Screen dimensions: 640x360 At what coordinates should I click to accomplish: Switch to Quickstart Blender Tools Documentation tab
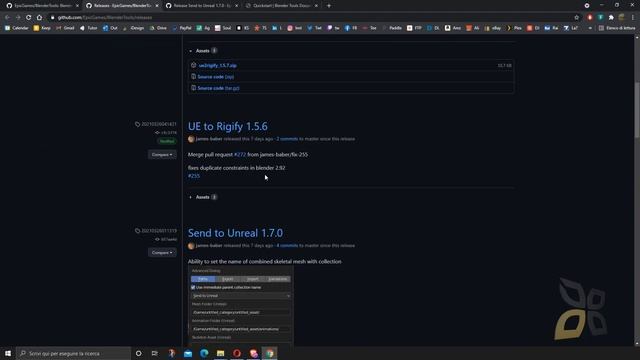pos(281,6)
